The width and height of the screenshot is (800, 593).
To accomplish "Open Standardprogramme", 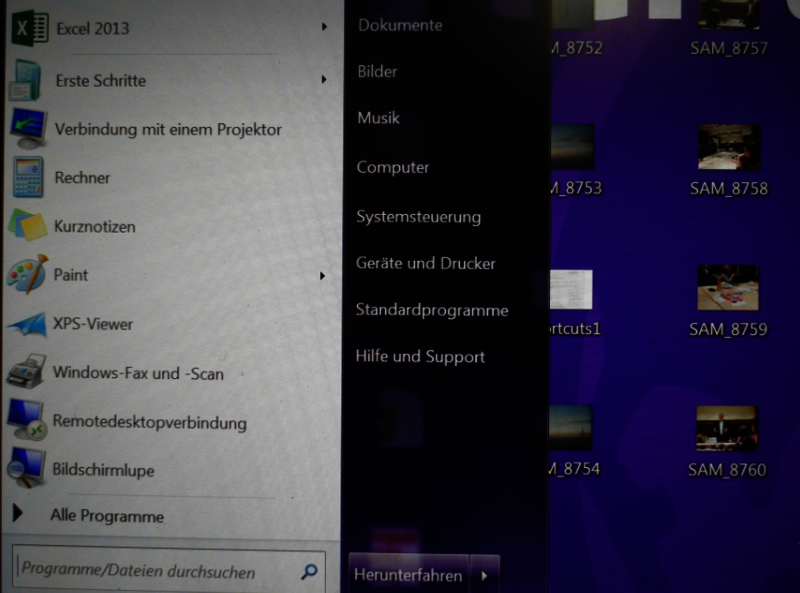I will pyautogui.click(x=432, y=310).
